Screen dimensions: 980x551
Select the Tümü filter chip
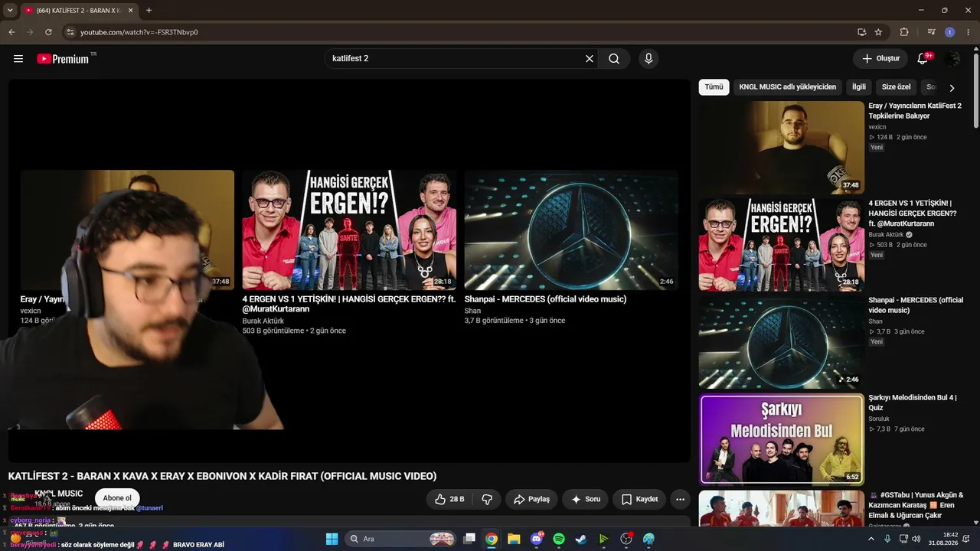(714, 87)
